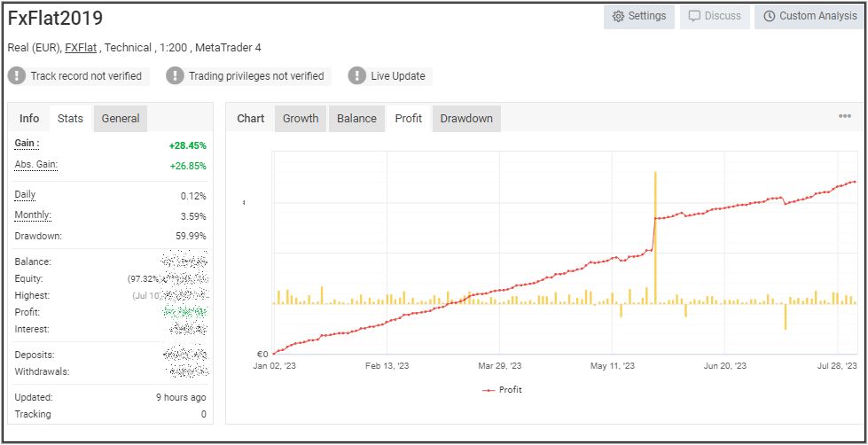Open the General tab
This screenshot has width=868, height=445.
click(121, 119)
